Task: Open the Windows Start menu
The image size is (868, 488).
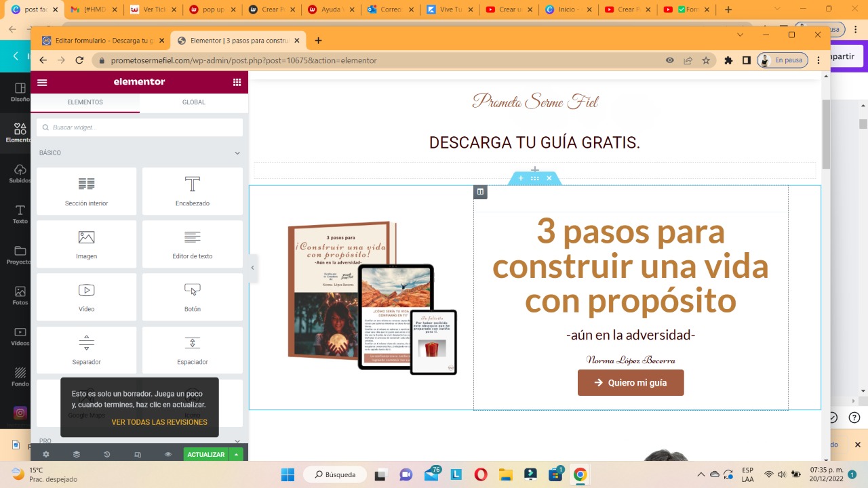Action: 288,474
